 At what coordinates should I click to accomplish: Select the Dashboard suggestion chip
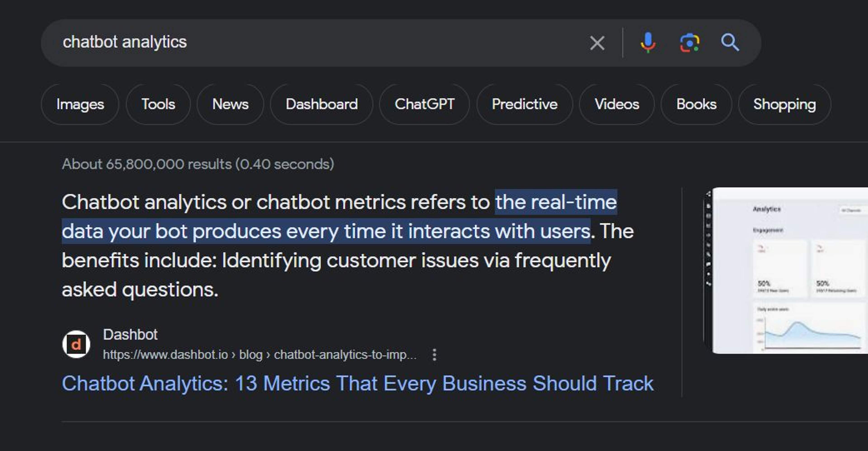[x=321, y=104]
